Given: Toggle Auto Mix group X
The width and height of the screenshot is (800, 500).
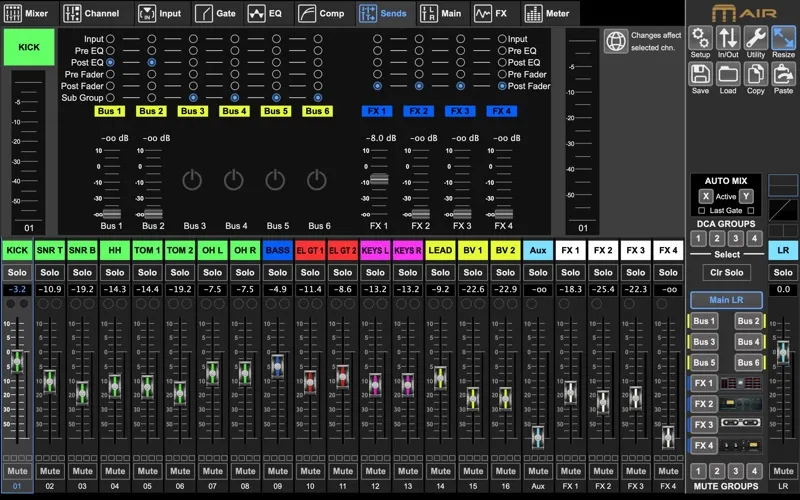Looking at the screenshot, I should click(x=705, y=196).
